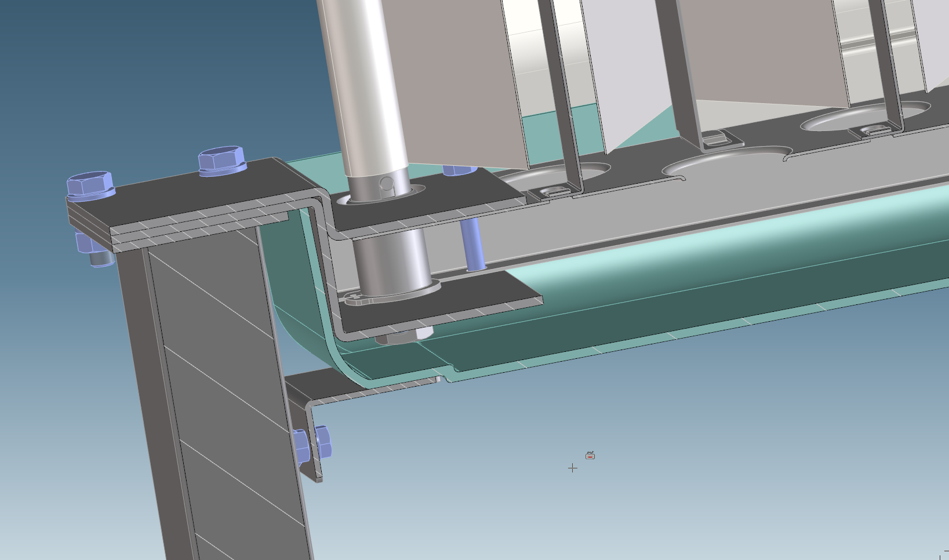Pick the blue vertical pin between brackets

(475, 244)
